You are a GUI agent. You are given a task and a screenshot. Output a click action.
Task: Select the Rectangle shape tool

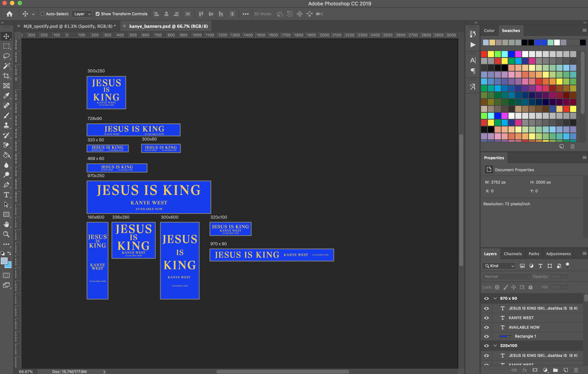pyautogui.click(x=6, y=214)
